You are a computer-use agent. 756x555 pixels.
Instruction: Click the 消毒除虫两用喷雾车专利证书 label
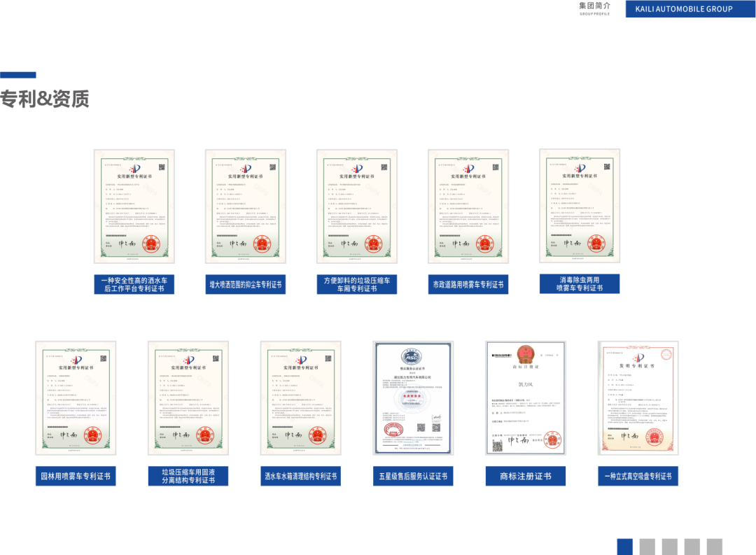(x=580, y=283)
